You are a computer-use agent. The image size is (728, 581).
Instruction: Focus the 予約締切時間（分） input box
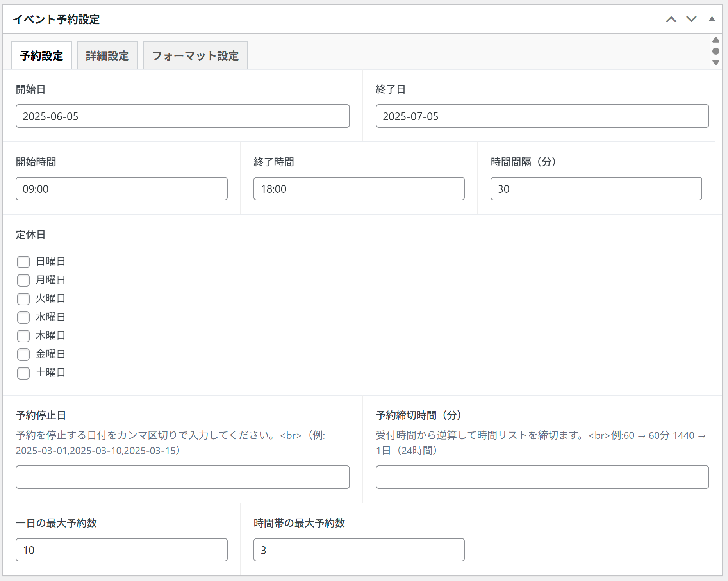tap(542, 477)
